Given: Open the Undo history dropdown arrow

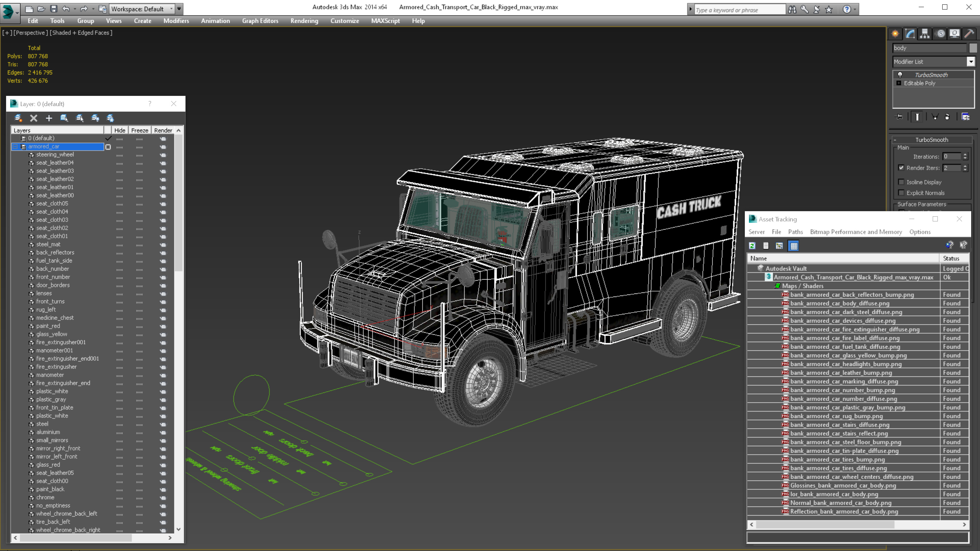Looking at the screenshot, I should (x=75, y=9).
